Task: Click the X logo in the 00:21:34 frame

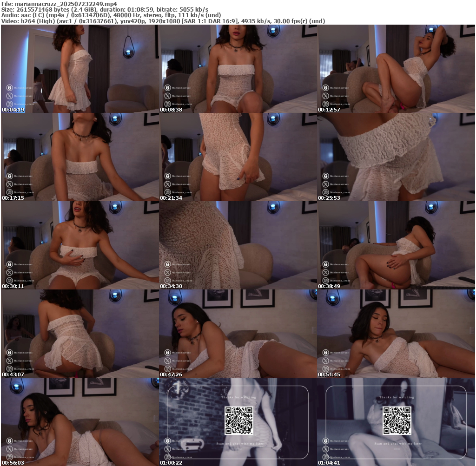Action: pos(168,184)
